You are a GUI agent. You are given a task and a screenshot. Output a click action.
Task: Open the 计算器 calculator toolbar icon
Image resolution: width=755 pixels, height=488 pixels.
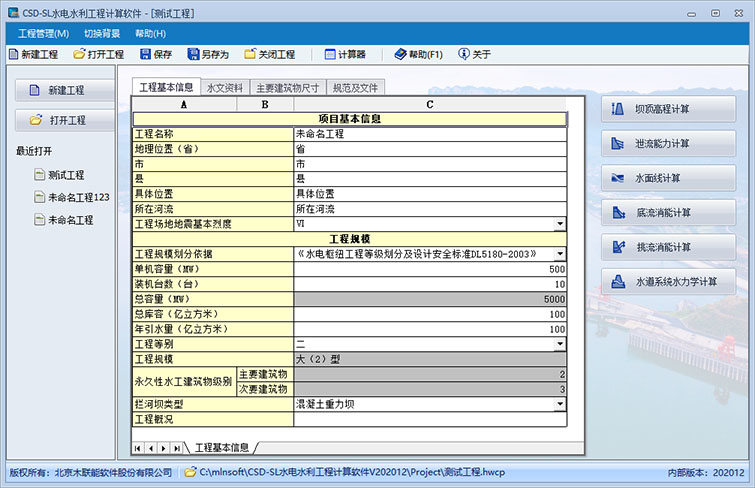point(330,54)
